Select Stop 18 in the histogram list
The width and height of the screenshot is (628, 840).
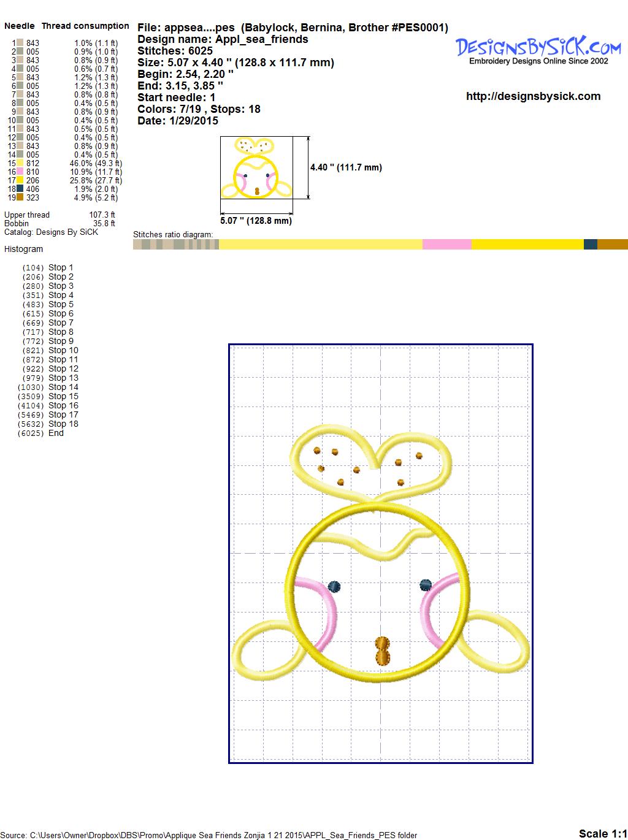[63, 424]
